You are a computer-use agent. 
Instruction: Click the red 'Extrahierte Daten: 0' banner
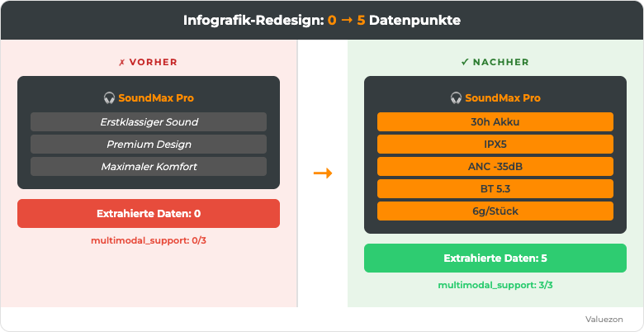pyautogui.click(x=149, y=214)
